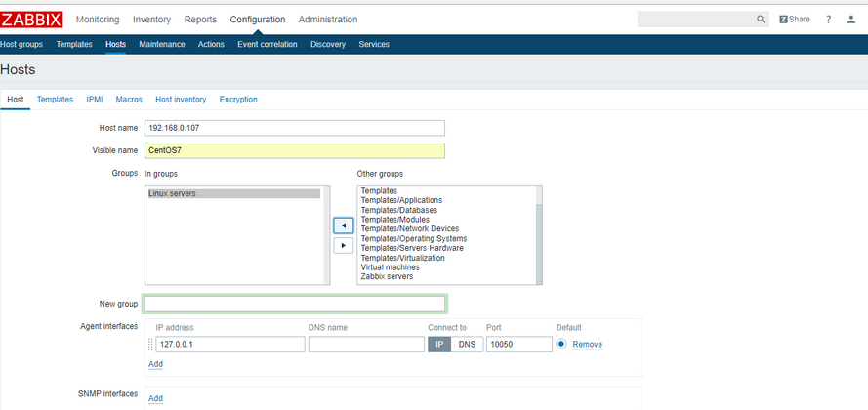Switch the Connect to option to IP
The height and width of the screenshot is (410, 868).
pos(439,345)
